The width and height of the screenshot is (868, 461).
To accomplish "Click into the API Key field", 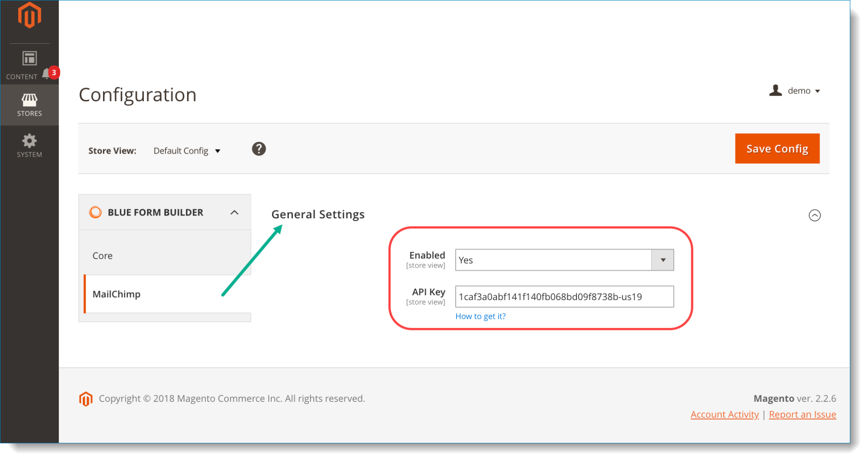I will pos(564,296).
